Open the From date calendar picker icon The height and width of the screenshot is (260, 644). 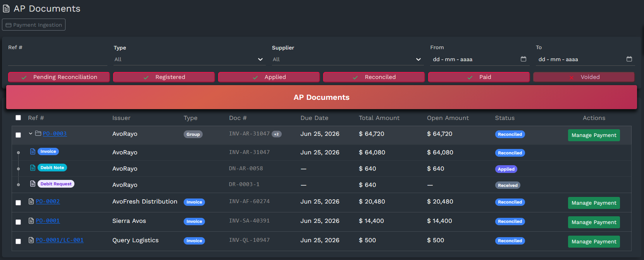pos(523,59)
